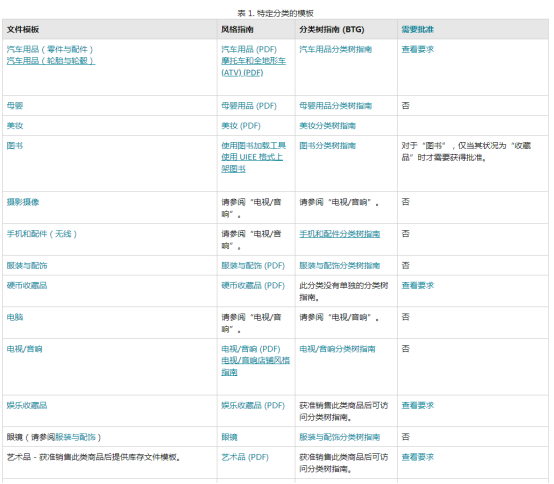Open 汽车用品 (PDF) style guide

[x=249, y=49]
